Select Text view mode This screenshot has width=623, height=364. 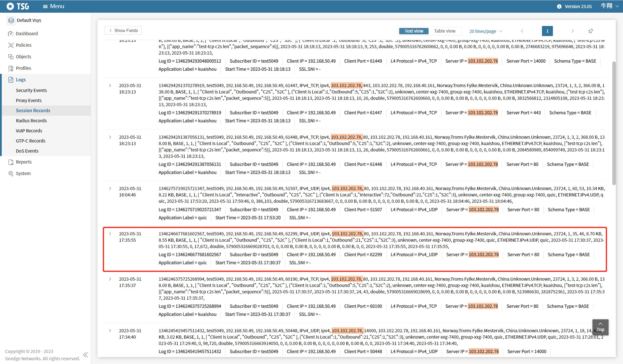(414, 31)
